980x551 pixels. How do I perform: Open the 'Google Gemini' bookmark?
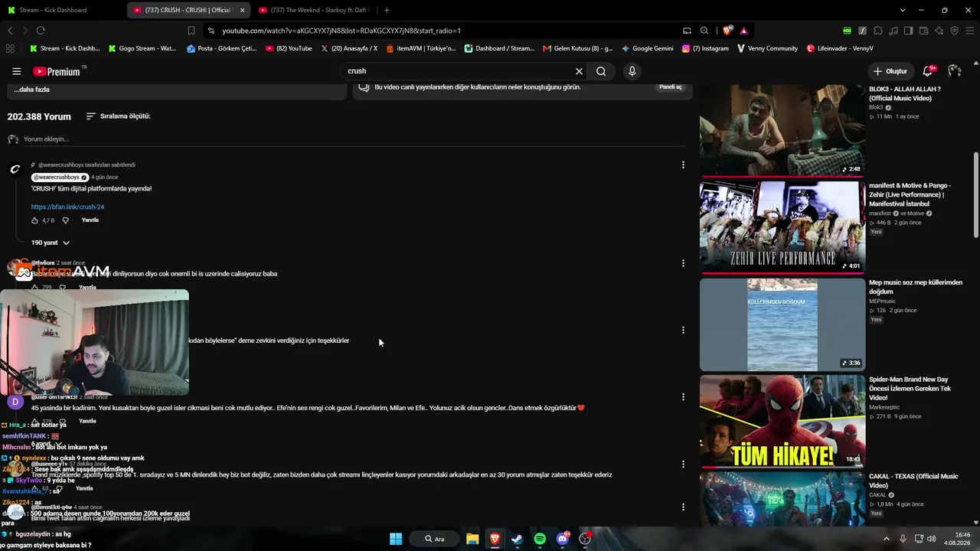point(648,48)
